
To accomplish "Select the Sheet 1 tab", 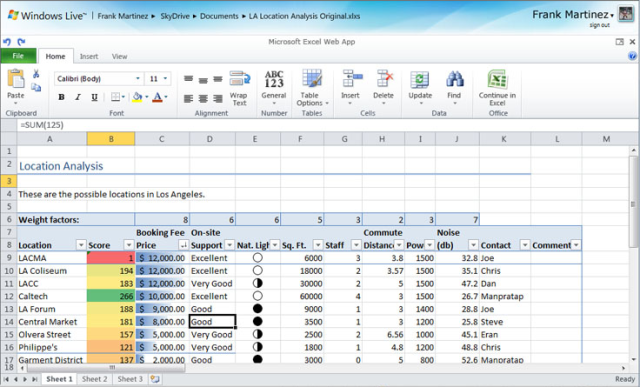I will pos(59,379).
